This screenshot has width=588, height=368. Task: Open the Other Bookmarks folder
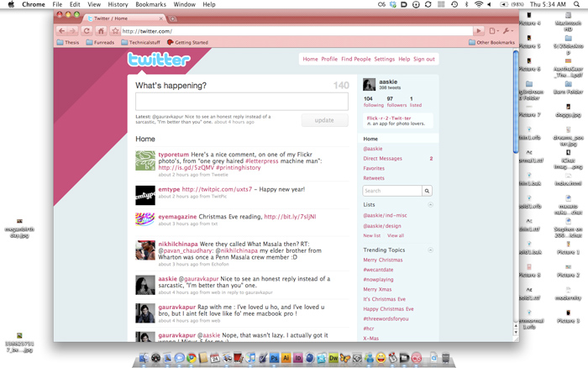point(491,42)
